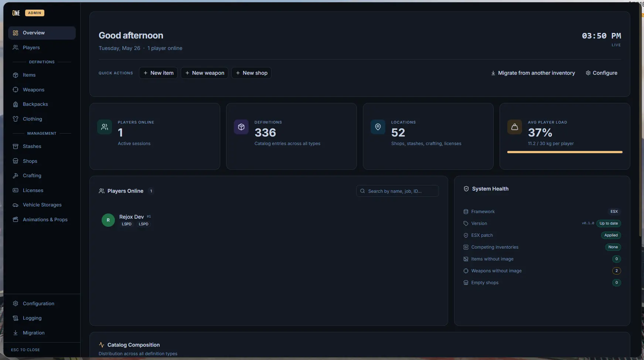This screenshot has width=644, height=360.
Task: Click the Players Online count badge
Action: pyautogui.click(x=151, y=191)
